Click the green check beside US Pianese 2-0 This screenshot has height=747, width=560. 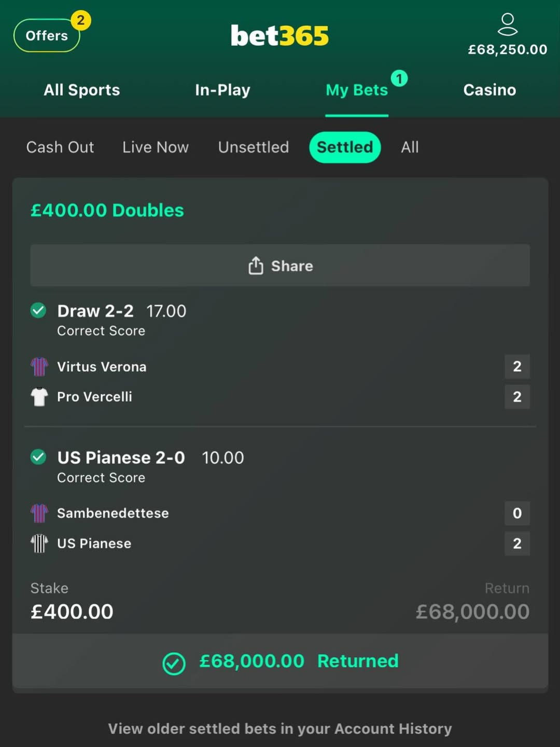click(x=38, y=457)
